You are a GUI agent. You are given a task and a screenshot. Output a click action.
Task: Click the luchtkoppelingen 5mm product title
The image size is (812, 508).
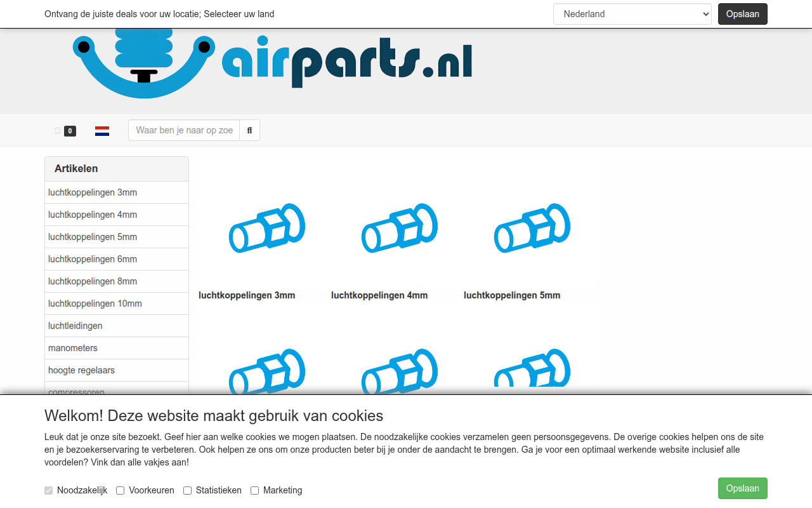512,295
